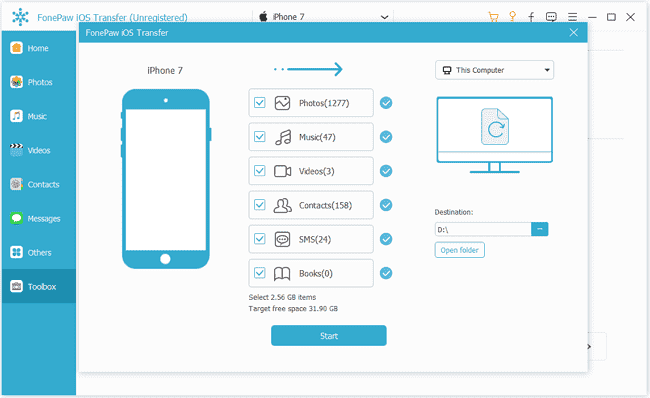The width and height of the screenshot is (650, 398).
Task: Go to Home in sidebar
Action: [39, 48]
